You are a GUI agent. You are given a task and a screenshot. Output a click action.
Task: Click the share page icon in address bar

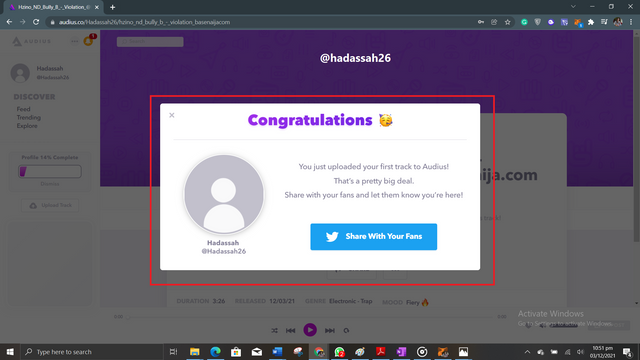pos(494,22)
